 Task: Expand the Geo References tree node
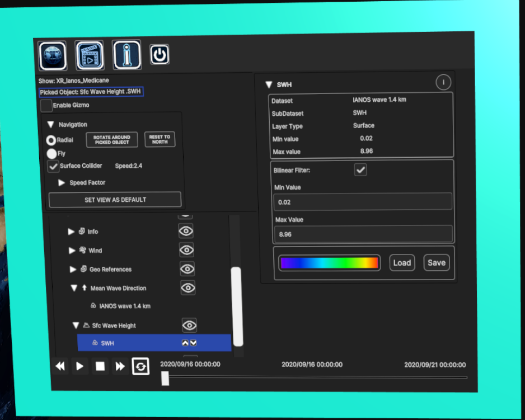(x=73, y=270)
